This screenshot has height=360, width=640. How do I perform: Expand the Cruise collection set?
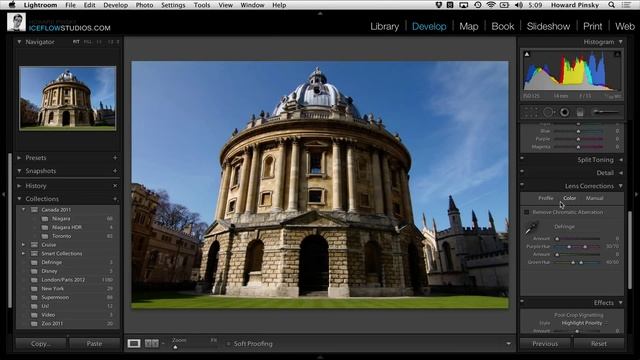tap(23, 244)
